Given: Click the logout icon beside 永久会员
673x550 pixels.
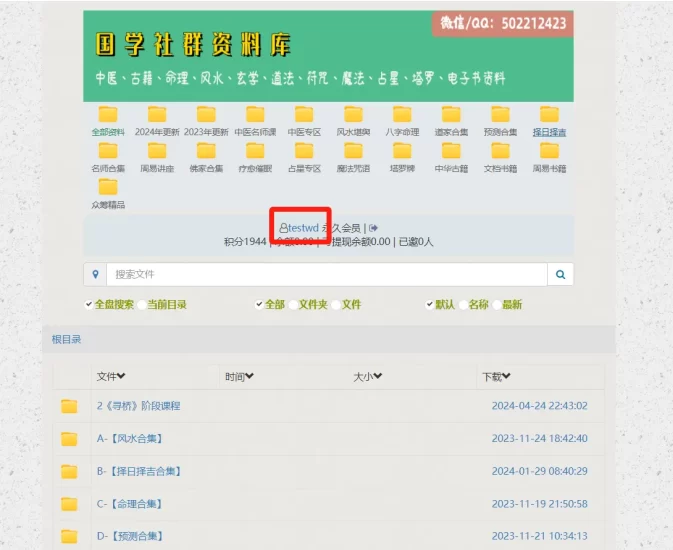Looking at the screenshot, I should pos(374,228).
